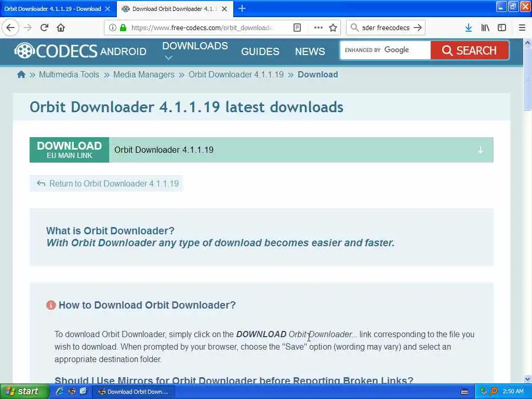Close the active Download Orbit Downloader tab
Screen dimensions: 532x399
pyautogui.click(x=224, y=9)
